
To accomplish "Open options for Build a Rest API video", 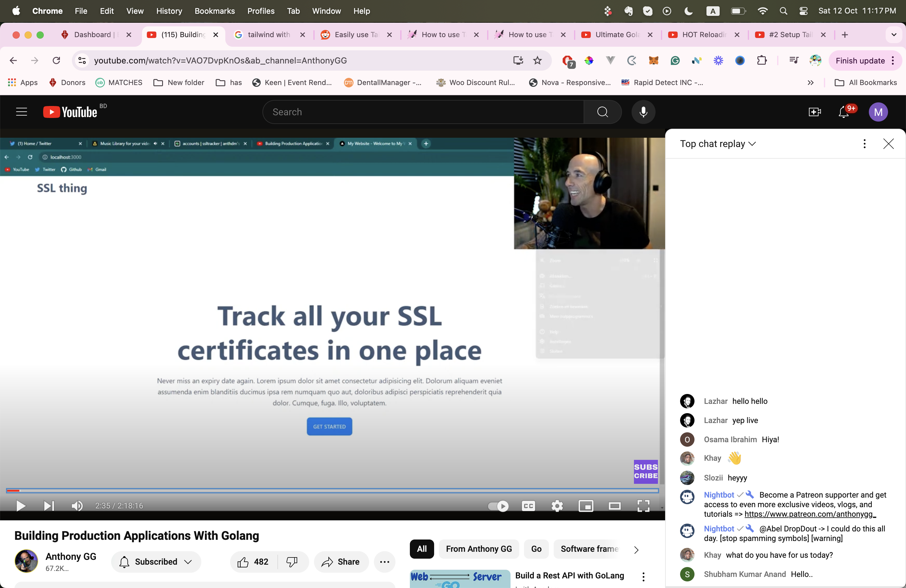I will coord(643,577).
